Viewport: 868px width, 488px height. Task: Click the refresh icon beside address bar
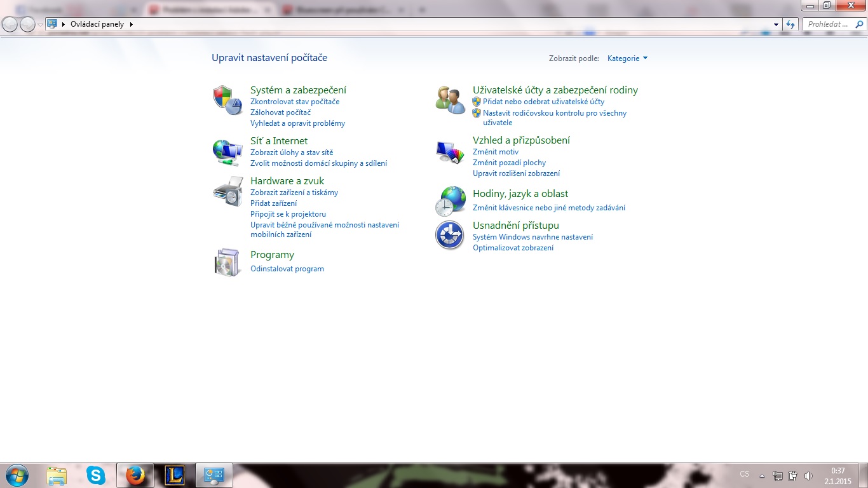[x=790, y=24]
